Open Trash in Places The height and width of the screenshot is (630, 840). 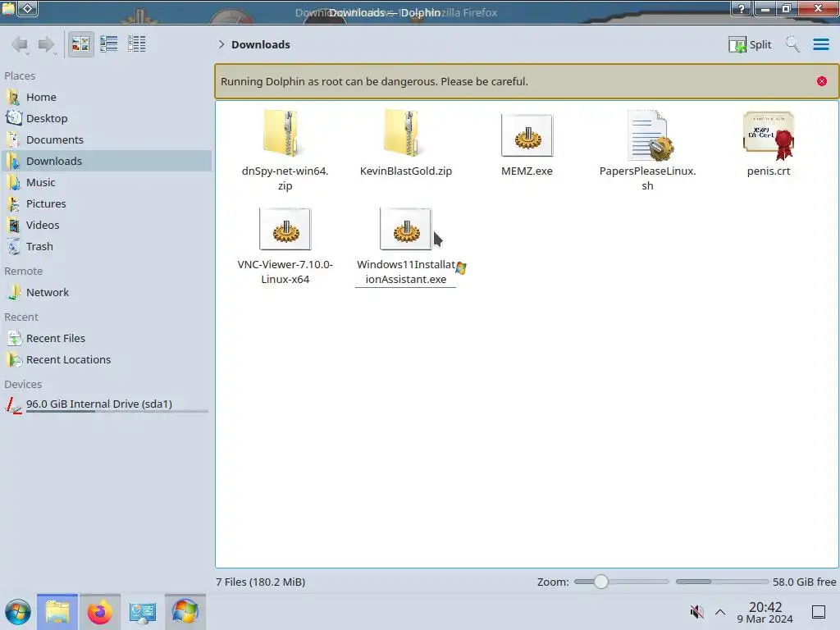point(106,247)
